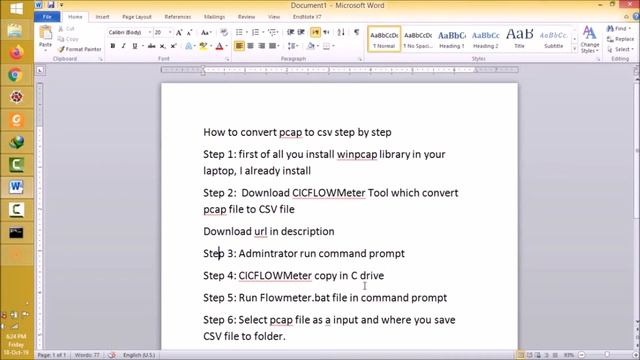Switch to the Insert tab

pyautogui.click(x=102, y=17)
